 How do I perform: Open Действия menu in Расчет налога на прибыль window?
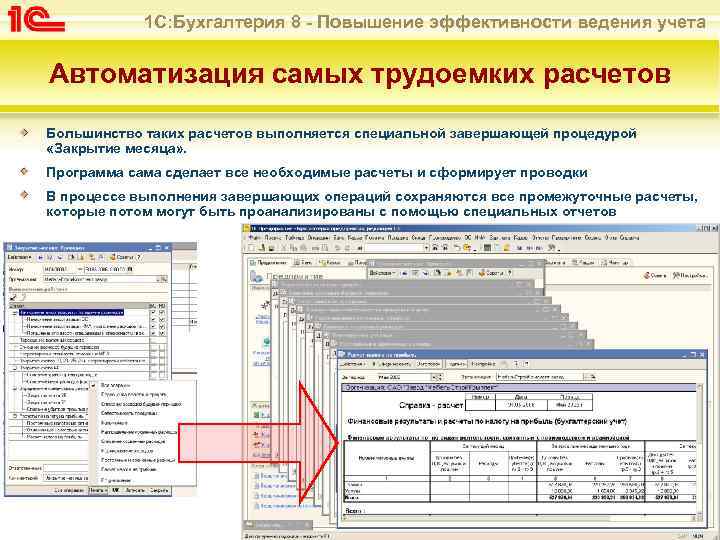(353, 364)
